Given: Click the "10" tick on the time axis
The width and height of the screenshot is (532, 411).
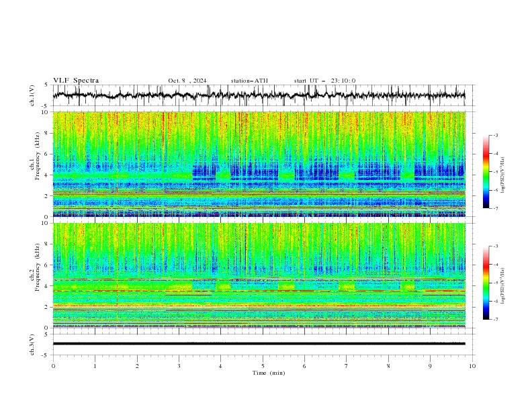Looking at the screenshot, I should 472,366.
